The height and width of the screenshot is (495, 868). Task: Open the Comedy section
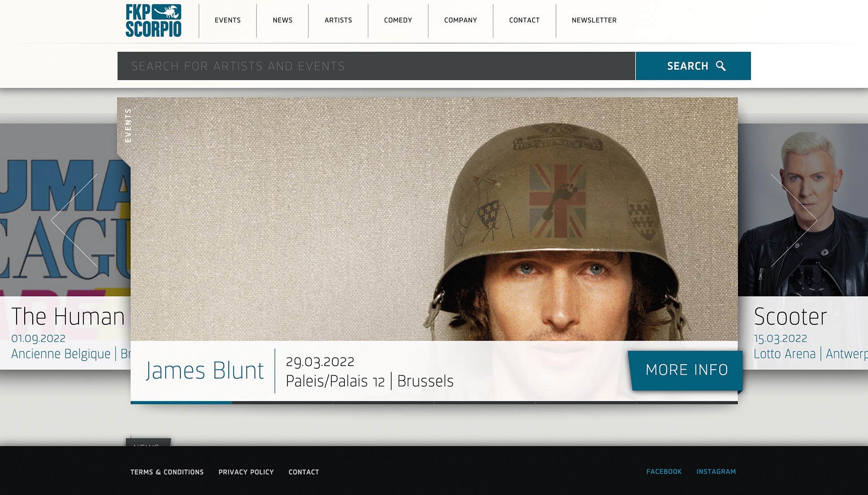tap(398, 20)
